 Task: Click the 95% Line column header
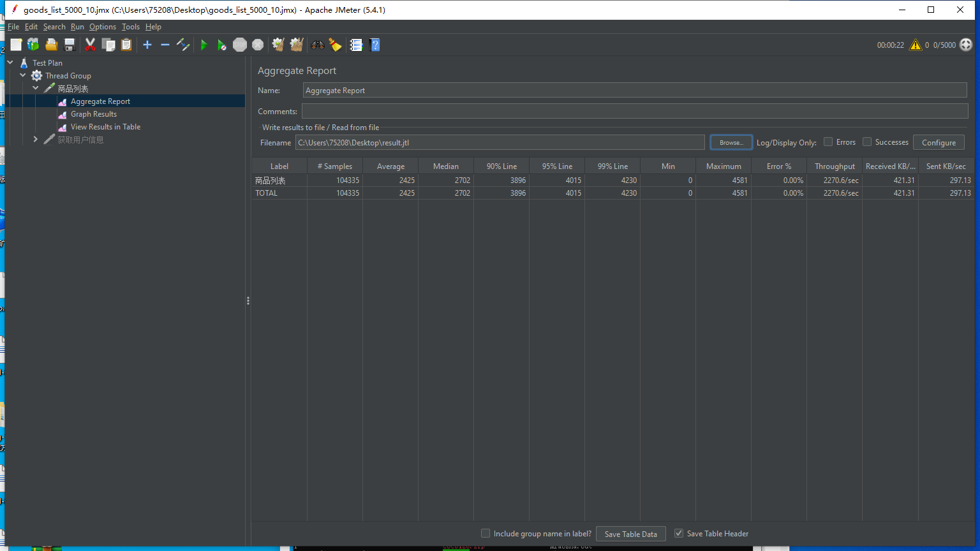(557, 166)
